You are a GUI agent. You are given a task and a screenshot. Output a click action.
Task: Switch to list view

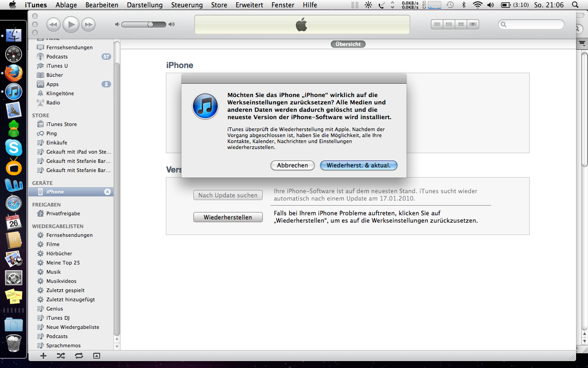click(x=437, y=24)
